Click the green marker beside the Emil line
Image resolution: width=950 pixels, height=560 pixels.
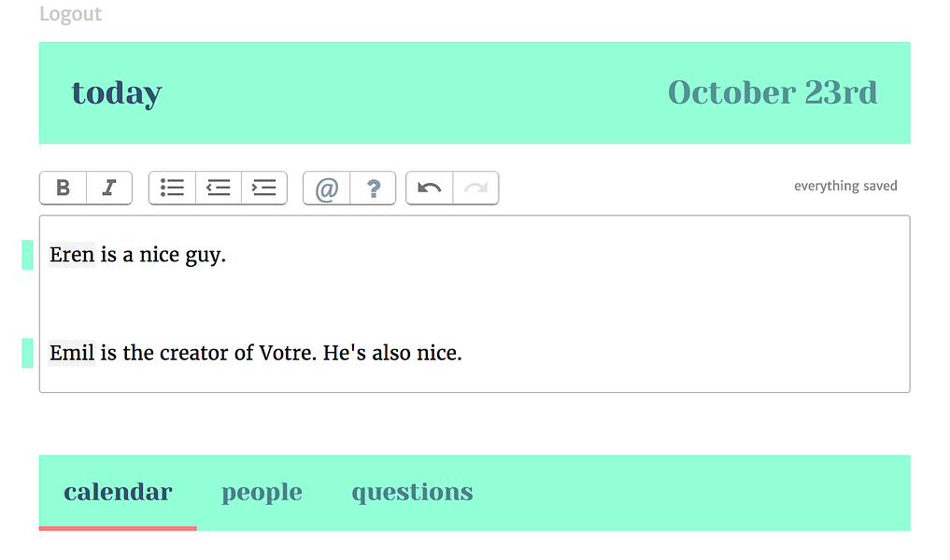coord(27,353)
